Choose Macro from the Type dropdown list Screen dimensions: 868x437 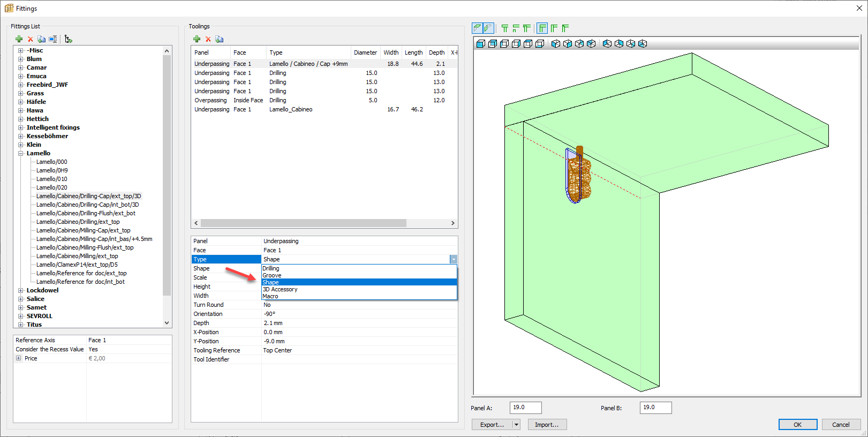click(x=359, y=296)
